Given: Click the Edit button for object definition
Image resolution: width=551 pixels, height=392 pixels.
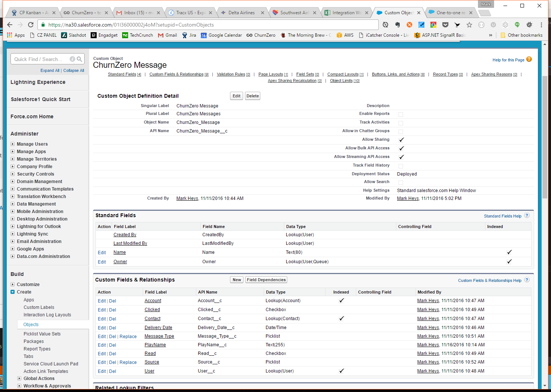Looking at the screenshot, I should point(236,96).
